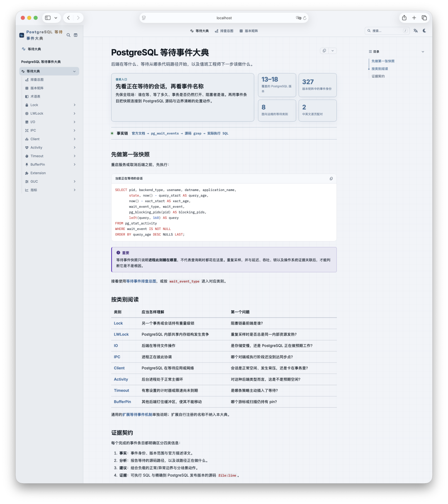Click the Safari share icon
Screen dimensions: 448x504
(404, 18)
